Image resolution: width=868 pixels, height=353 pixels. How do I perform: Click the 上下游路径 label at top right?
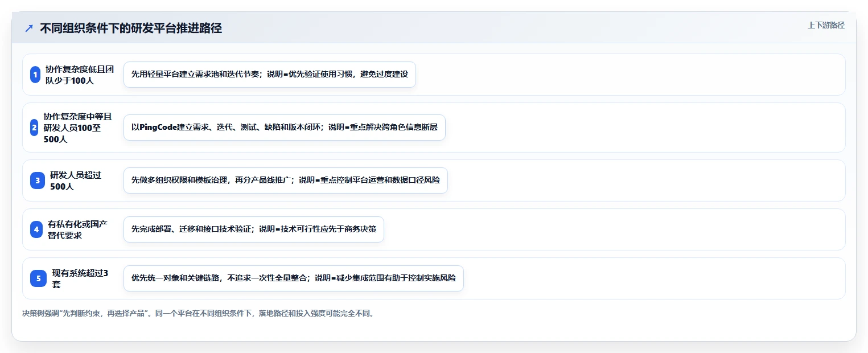[x=826, y=25]
